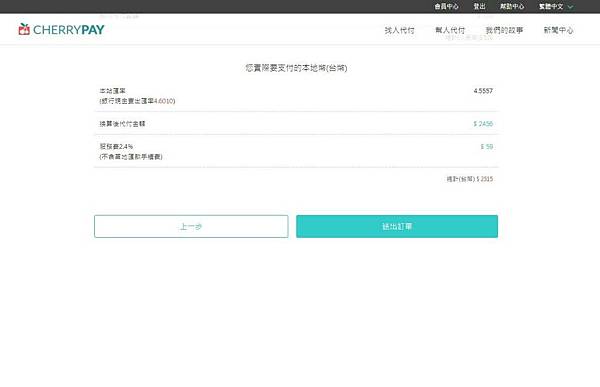
Task: Open the 我們的故事 menu item
Action: point(504,30)
